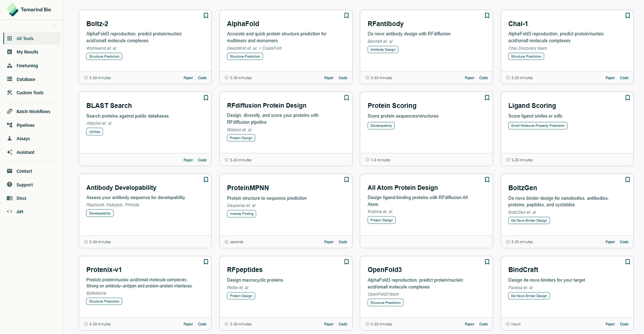Bookmark the Boltz-2 tool
The width and height of the screenshot is (644, 334).
click(x=206, y=16)
